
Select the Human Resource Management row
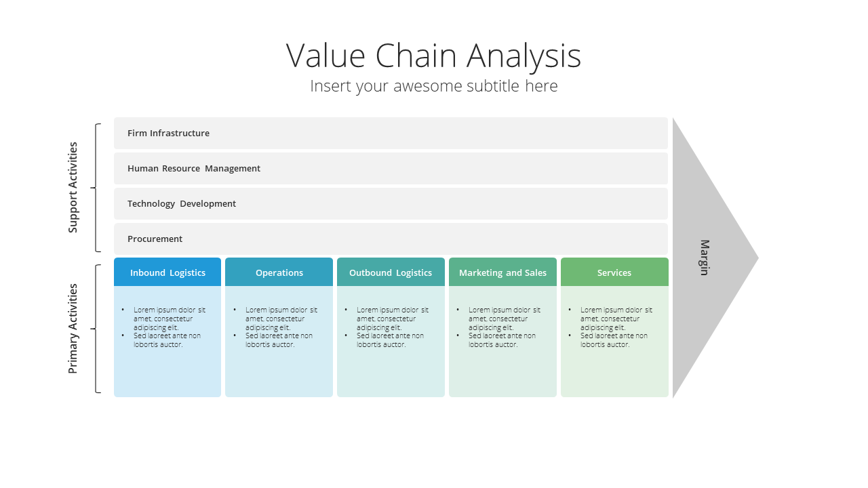pos(391,168)
